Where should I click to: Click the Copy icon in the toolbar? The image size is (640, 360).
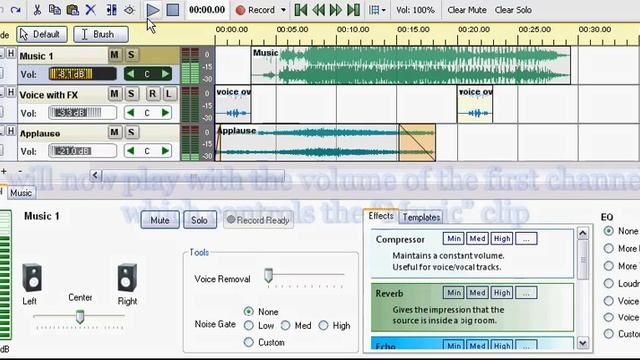click(x=55, y=10)
